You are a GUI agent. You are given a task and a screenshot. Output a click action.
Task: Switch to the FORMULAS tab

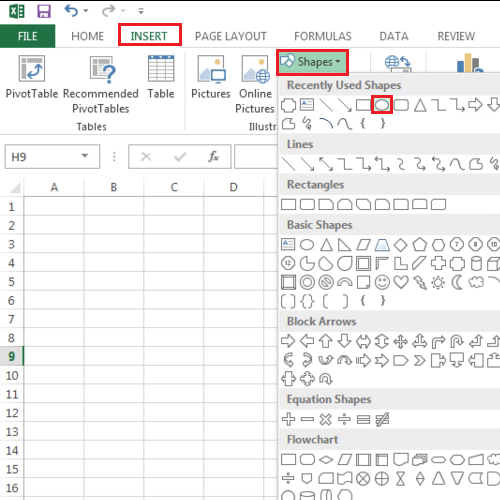[323, 36]
